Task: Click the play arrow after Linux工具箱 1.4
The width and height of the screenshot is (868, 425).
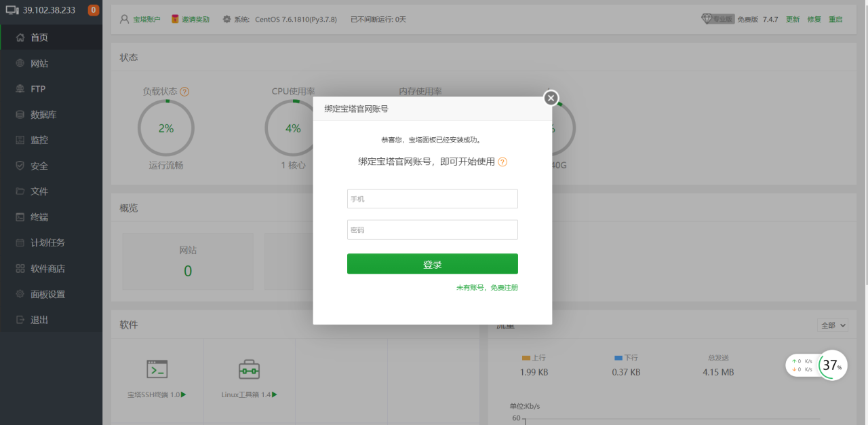Action: [275, 394]
